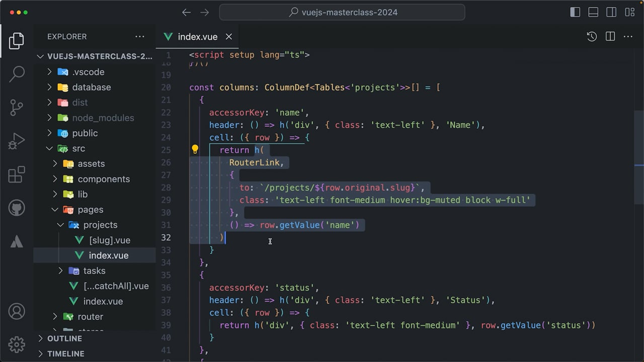Open the file timeline history icon
The height and width of the screenshot is (362, 644).
(592, 36)
